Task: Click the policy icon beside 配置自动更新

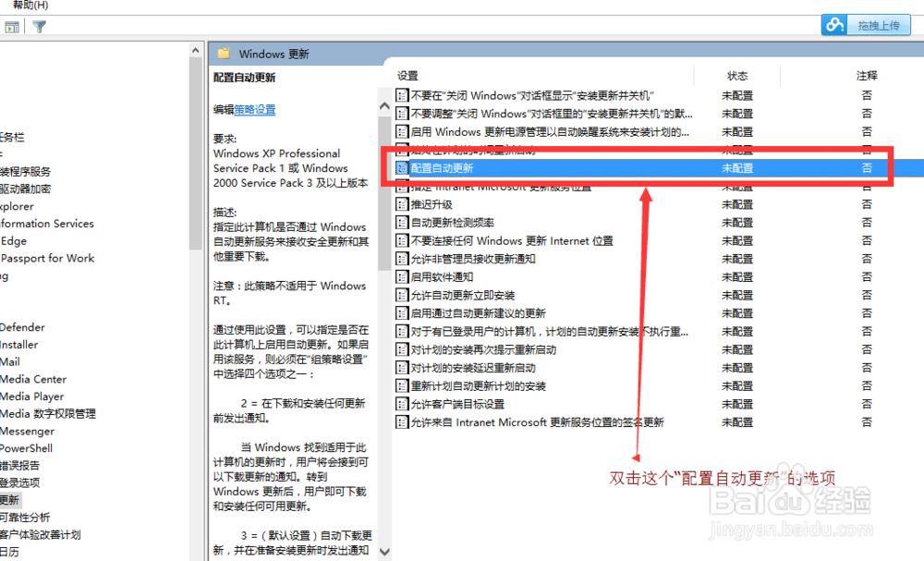Action: pos(402,167)
